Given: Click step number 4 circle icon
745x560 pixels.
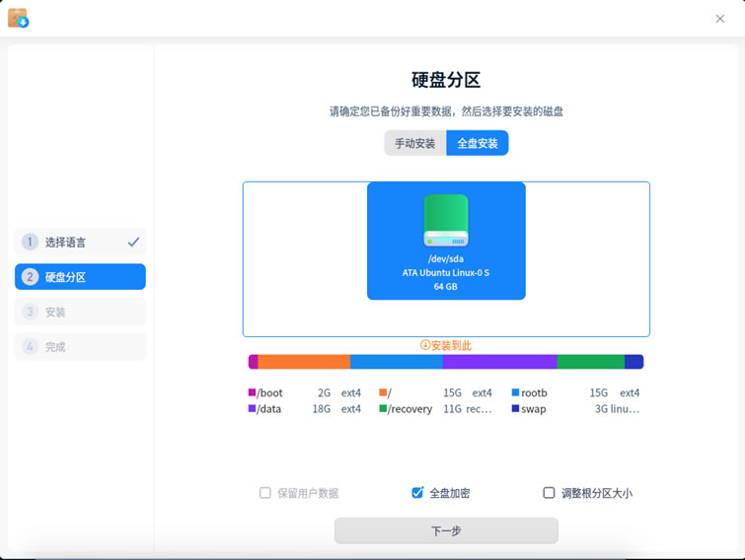Looking at the screenshot, I should click(x=30, y=346).
